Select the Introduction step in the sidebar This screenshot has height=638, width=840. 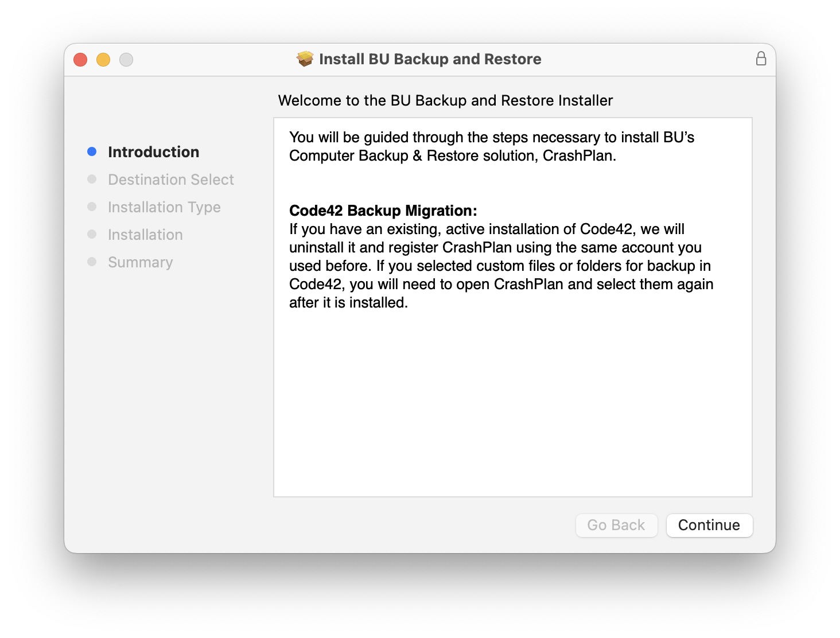click(x=153, y=151)
